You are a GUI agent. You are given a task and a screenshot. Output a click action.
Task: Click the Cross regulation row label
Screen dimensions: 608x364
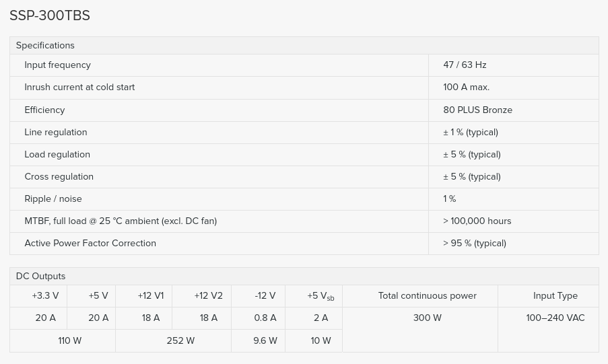[x=59, y=176]
